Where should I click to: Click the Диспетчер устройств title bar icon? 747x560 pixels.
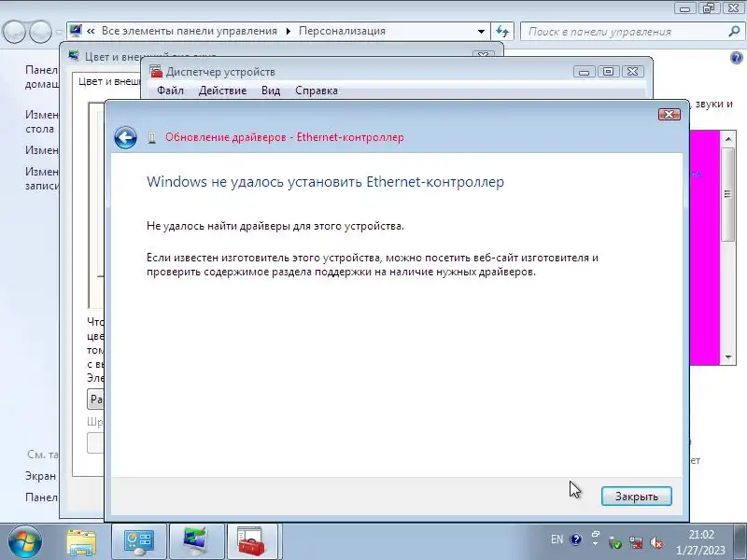[x=156, y=72]
